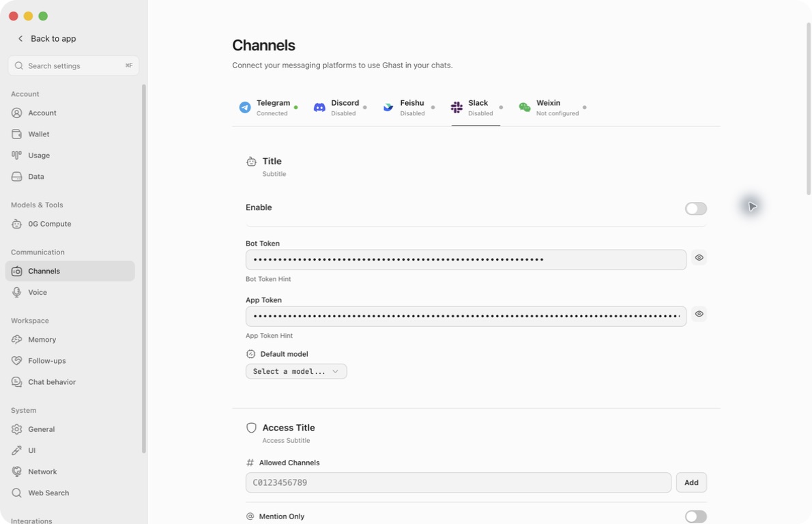This screenshot has height=524, width=812.
Task: Click the hash icon beside Allowed Channels
Action: tap(250, 463)
